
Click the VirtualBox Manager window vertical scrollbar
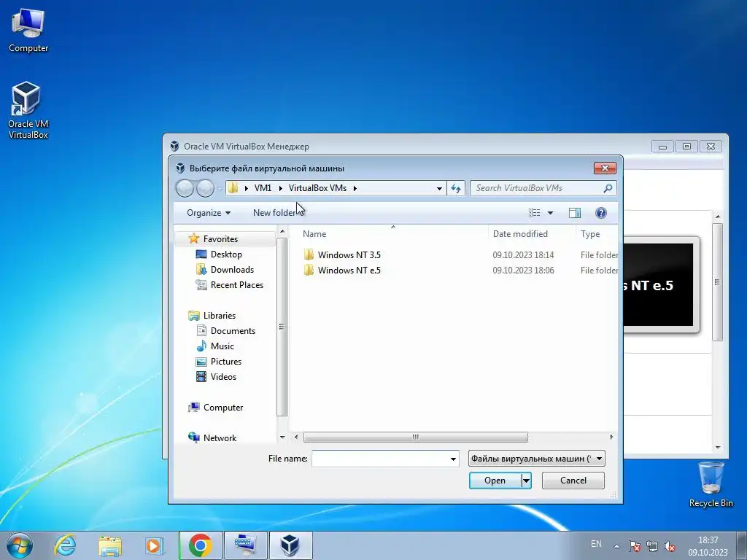point(718,282)
